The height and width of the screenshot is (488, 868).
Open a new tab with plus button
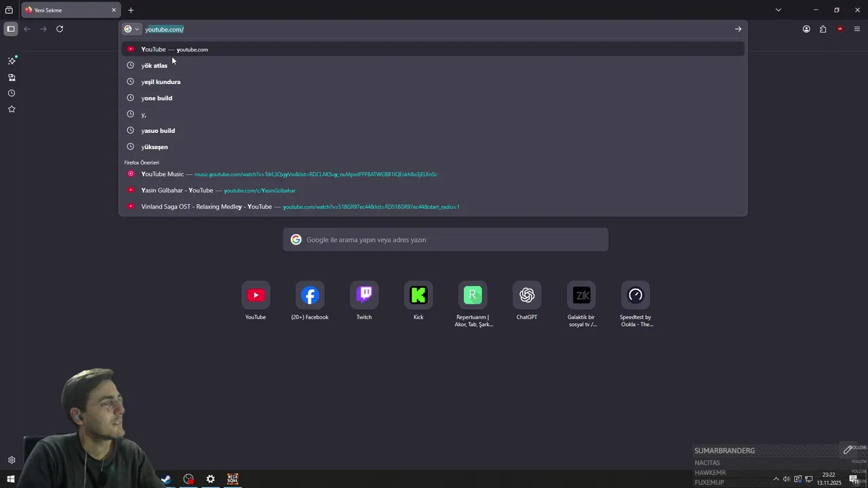(131, 10)
